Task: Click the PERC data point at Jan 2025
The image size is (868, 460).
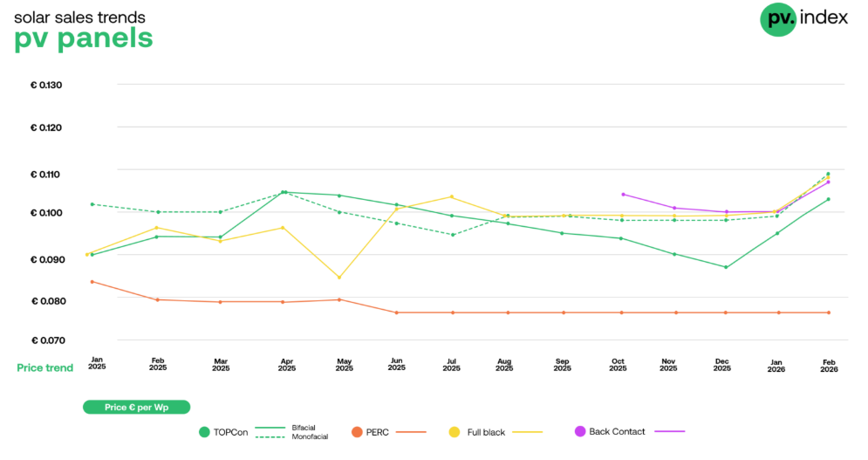Action: tap(92, 282)
